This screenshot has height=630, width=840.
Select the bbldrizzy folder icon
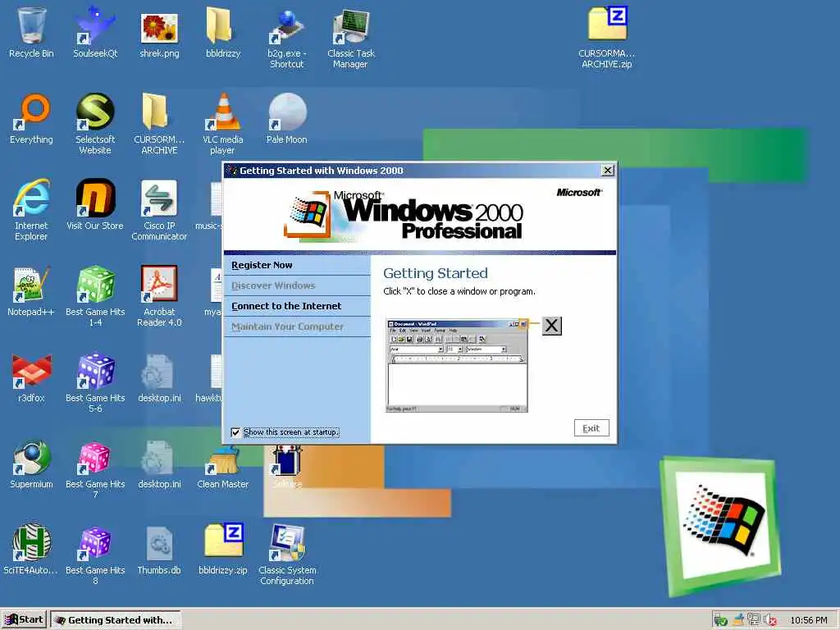218,25
